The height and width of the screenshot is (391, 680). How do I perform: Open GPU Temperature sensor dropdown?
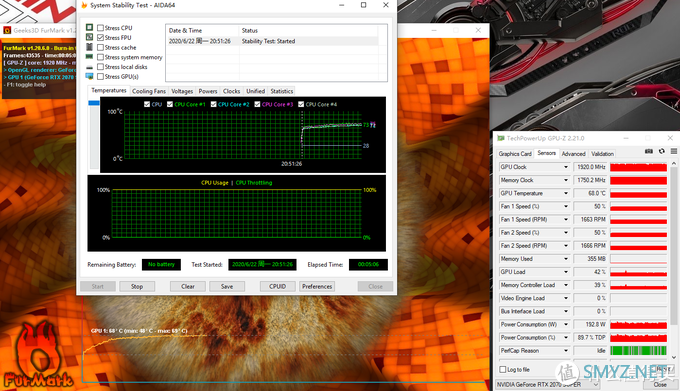(x=566, y=193)
